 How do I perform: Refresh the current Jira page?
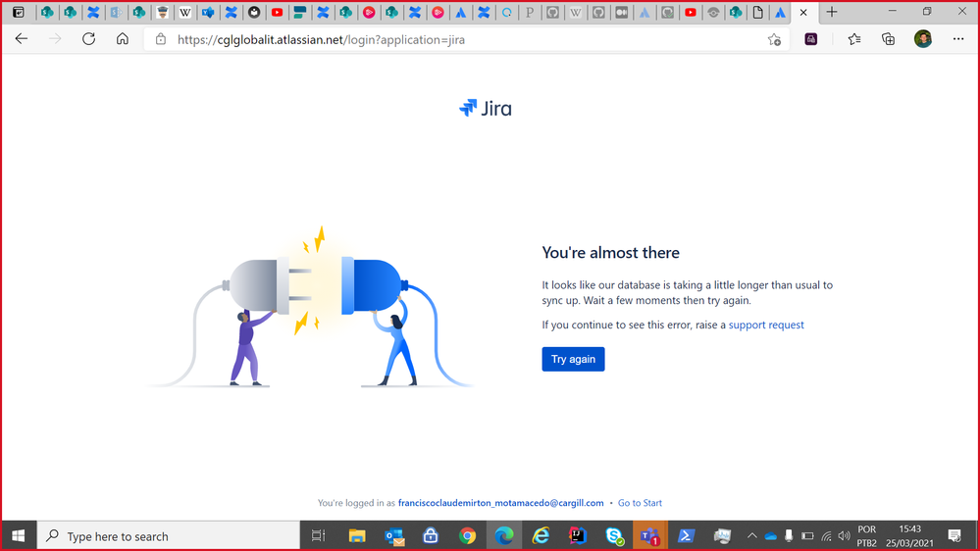pos(88,39)
